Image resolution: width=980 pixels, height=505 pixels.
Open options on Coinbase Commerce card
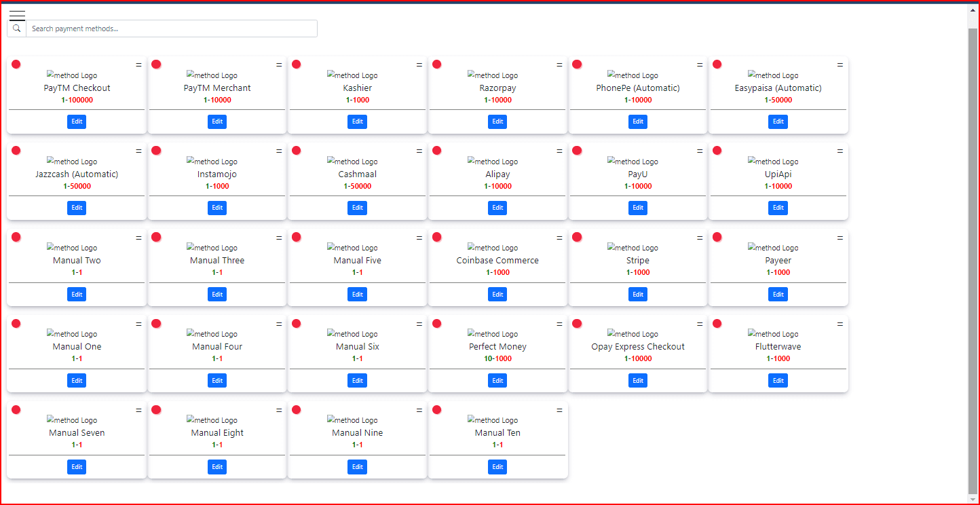[559, 236]
